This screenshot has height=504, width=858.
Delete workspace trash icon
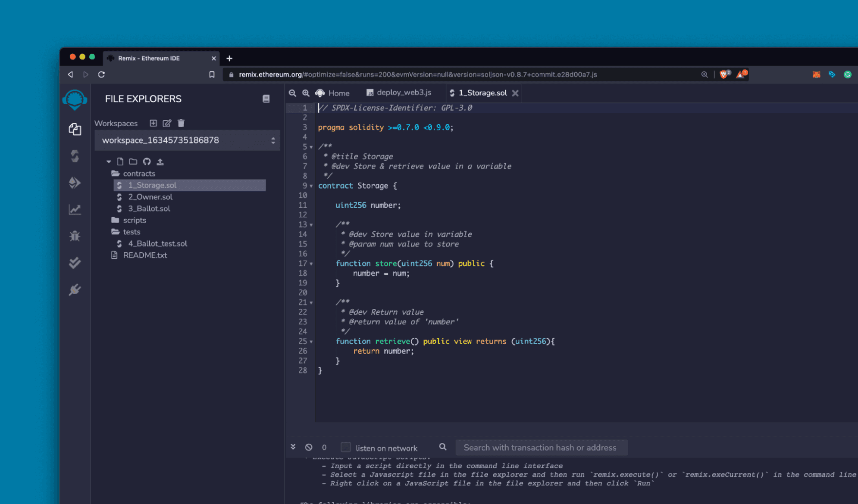181,123
